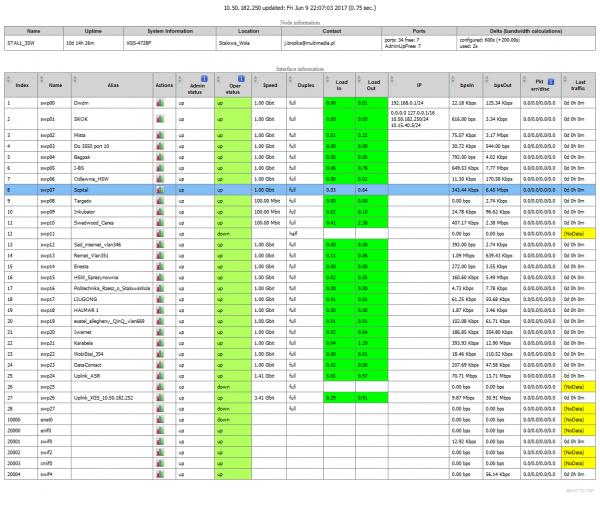600x511 pixels.
Task: Click the bpsIn column header
Action: pyautogui.click(x=462, y=86)
